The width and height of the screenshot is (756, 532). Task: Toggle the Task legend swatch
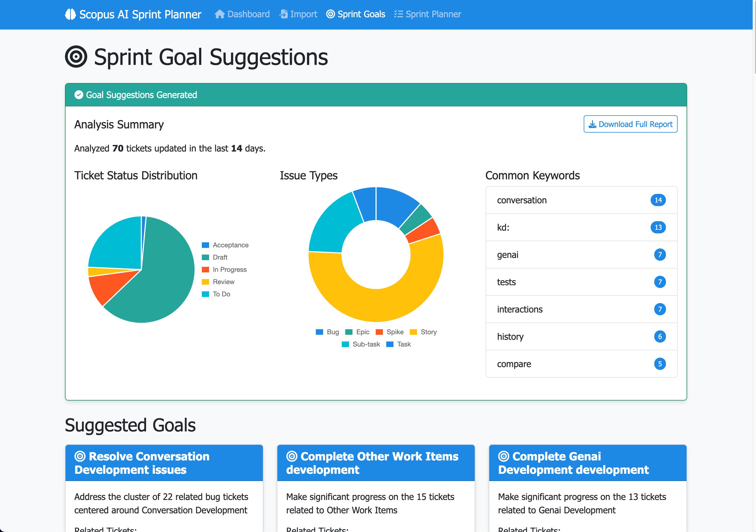click(390, 344)
